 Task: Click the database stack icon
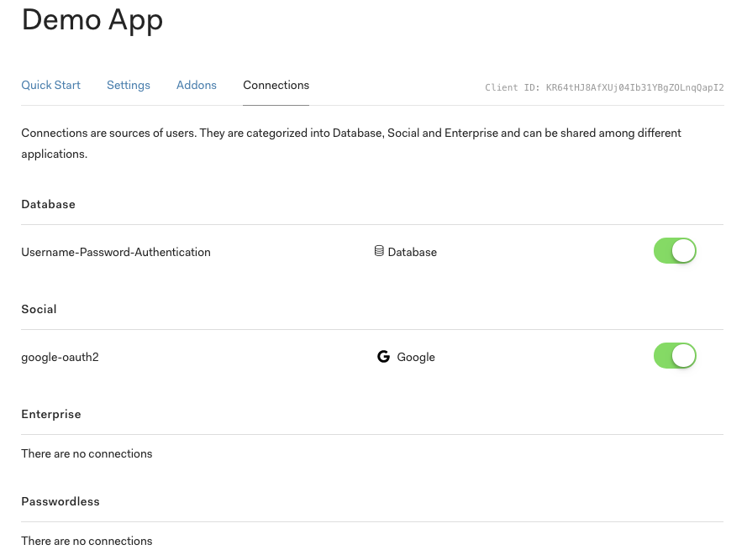tap(379, 251)
